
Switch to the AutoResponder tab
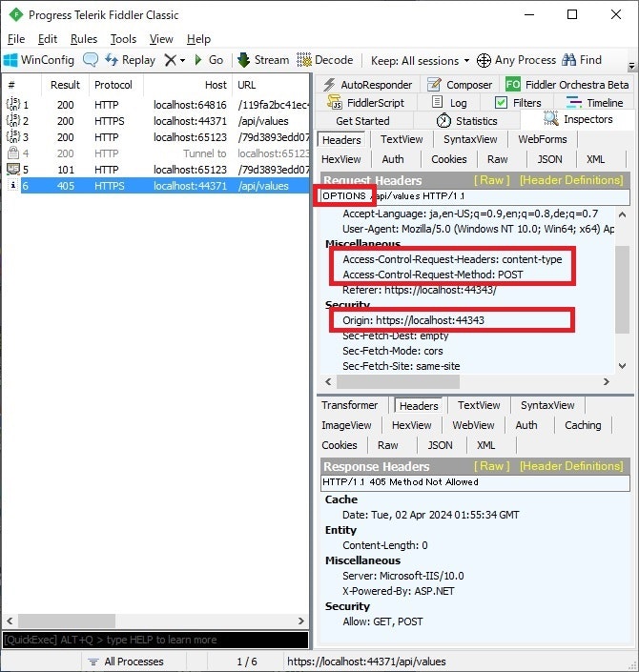click(x=368, y=85)
